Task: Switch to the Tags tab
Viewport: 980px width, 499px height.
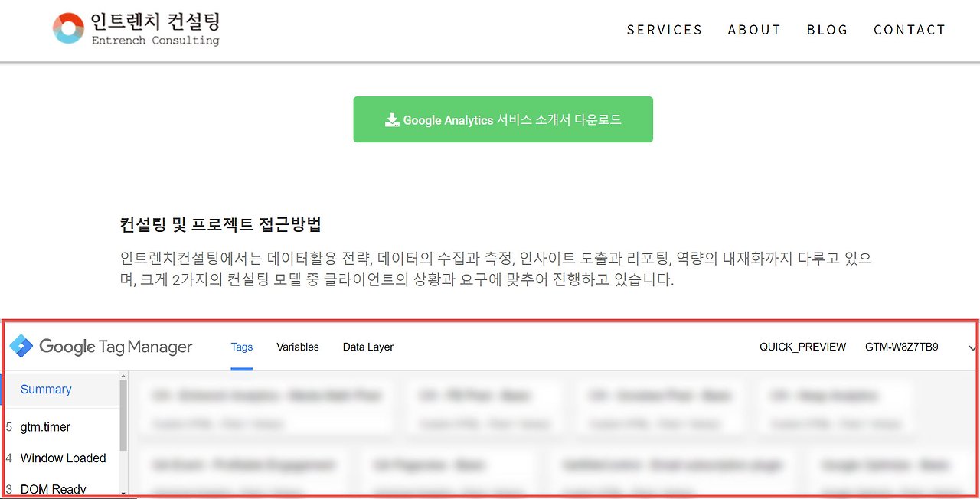Action: pos(242,347)
